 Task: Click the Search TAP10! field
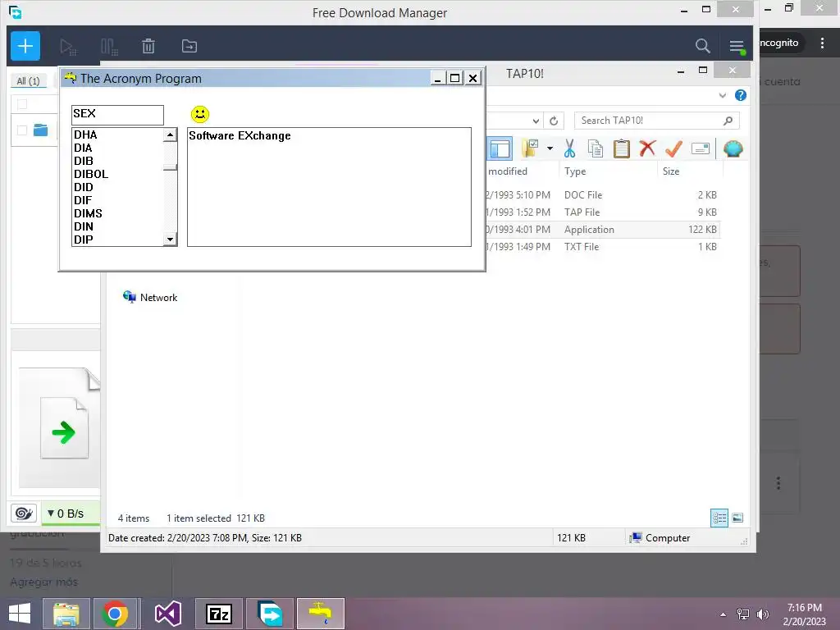[x=657, y=121]
